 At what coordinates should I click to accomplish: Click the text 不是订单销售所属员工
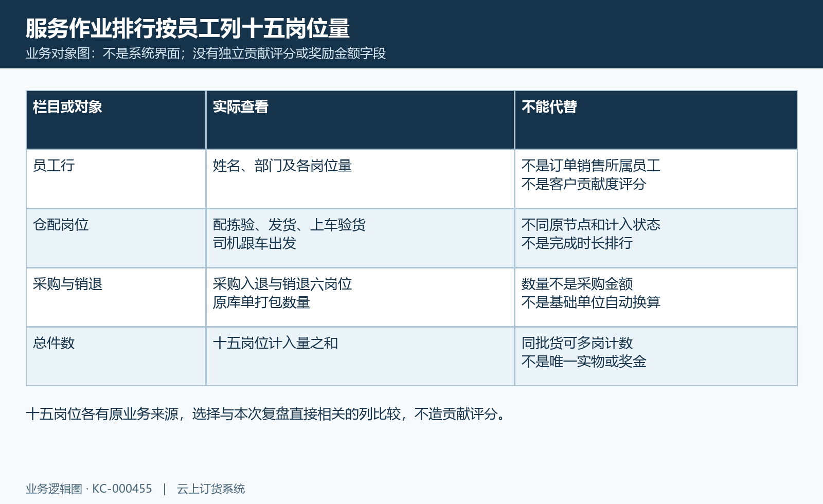click(x=591, y=166)
